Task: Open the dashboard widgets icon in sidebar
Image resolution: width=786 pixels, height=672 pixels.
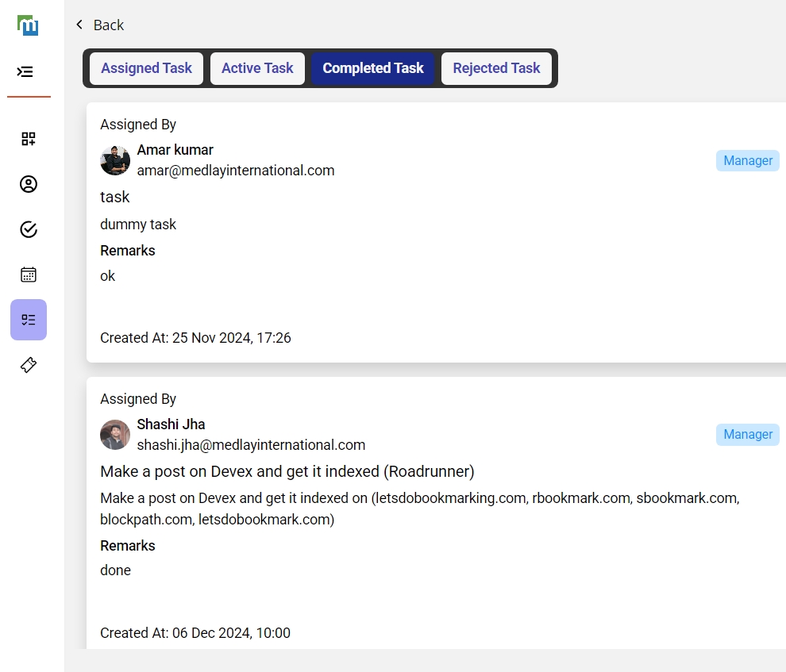Action: (29, 139)
